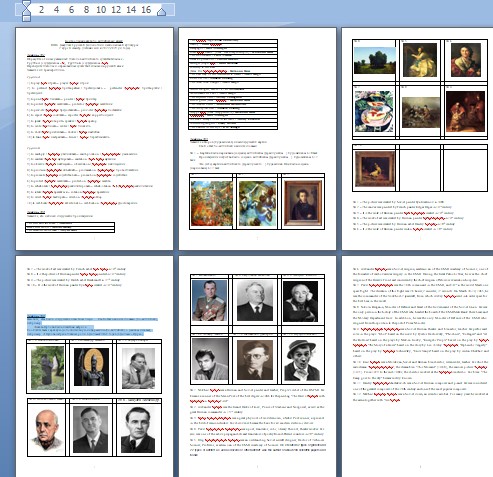
Task: Click the blue highlighted text block
Action: 92,325
